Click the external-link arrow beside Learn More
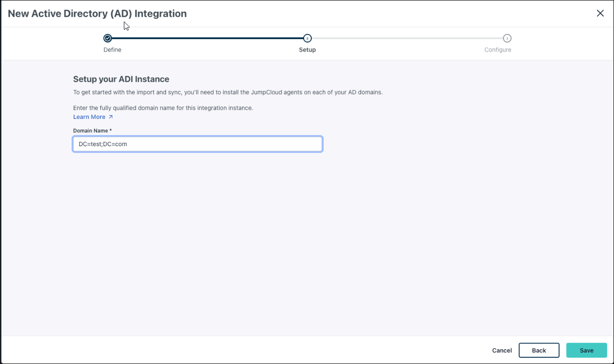 (x=111, y=117)
